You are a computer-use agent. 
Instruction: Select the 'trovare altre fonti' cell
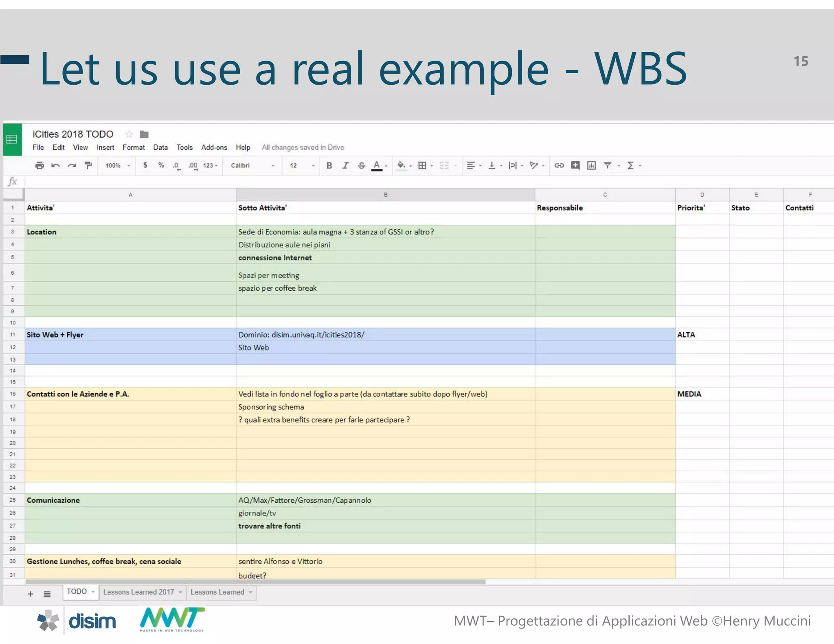coord(386,526)
